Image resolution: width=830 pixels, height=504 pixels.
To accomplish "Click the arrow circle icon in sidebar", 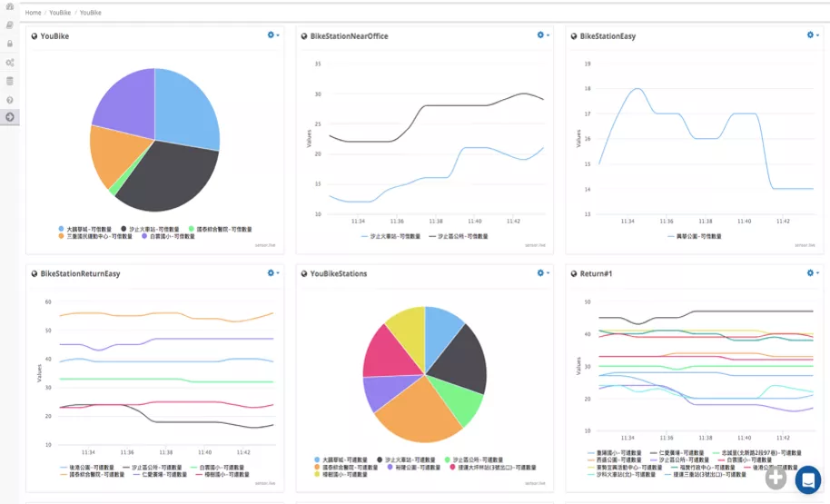I will point(9,117).
